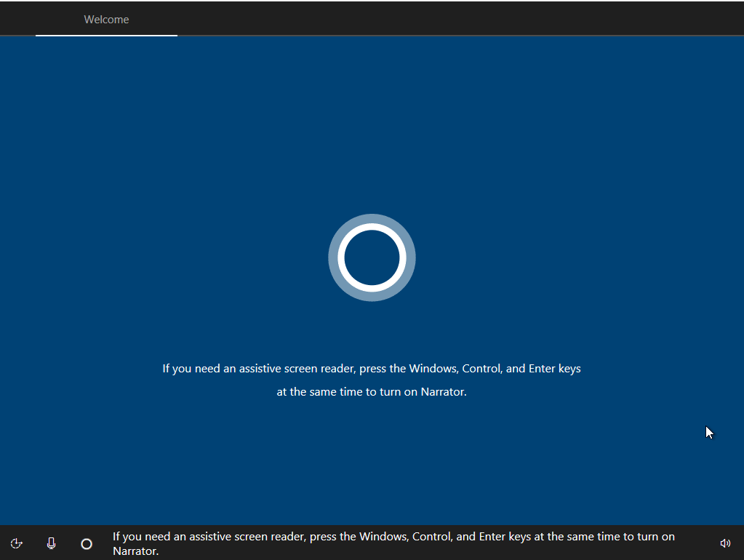This screenshot has height=560, width=744.
Task: Select the Welcome tab
Action: [x=106, y=20]
